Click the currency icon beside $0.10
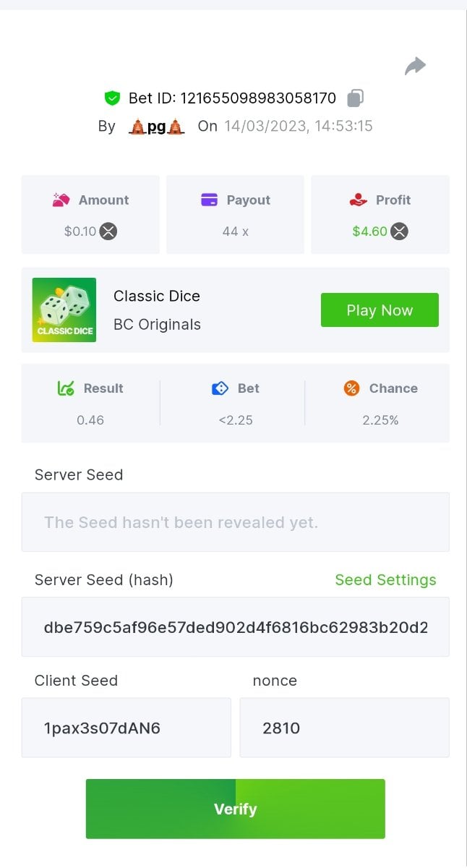 point(108,231)
